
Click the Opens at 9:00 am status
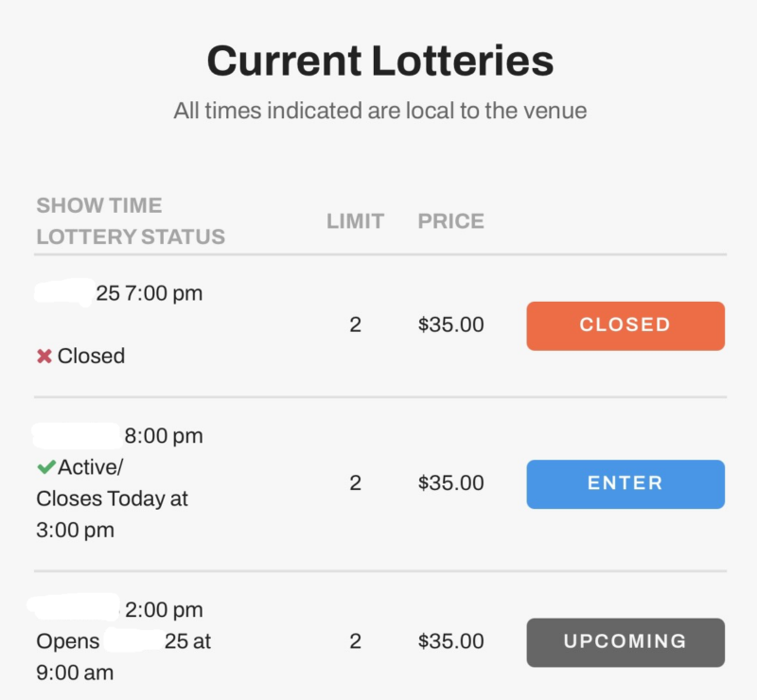point(123,656)
